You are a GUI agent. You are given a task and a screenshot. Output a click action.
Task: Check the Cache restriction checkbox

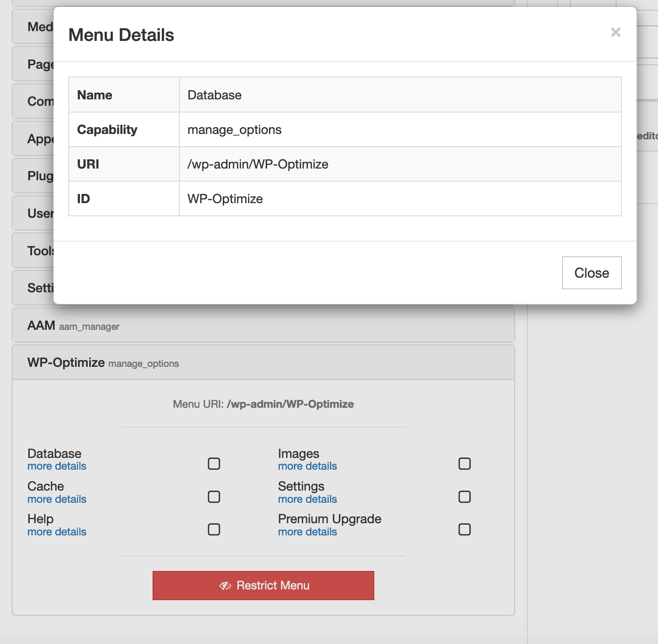point(213,496)
